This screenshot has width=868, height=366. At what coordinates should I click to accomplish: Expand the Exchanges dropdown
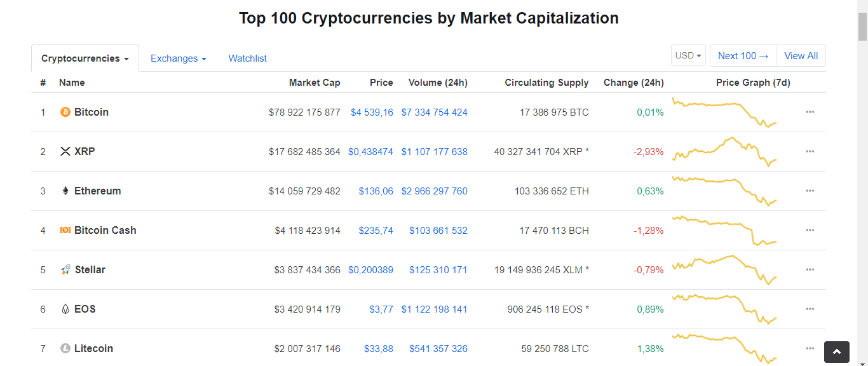point(178,58)
